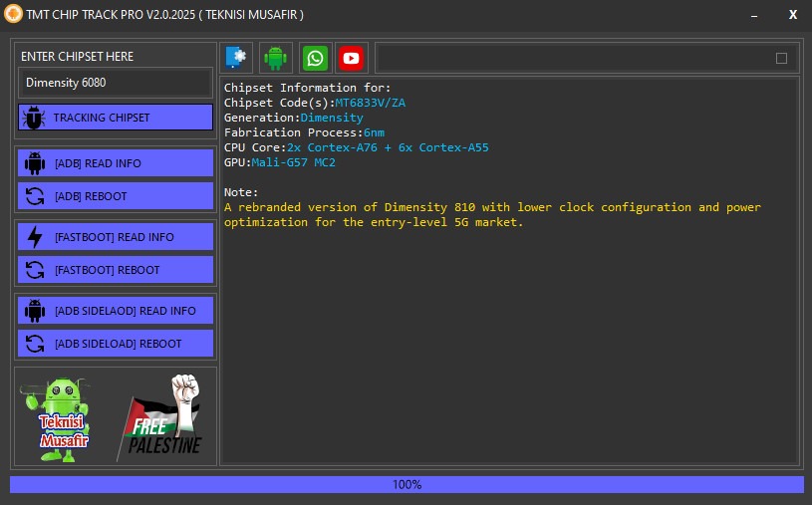Screen dimensions: 812x505
Task: Open the YouTube channel icon
Action: 352,58
